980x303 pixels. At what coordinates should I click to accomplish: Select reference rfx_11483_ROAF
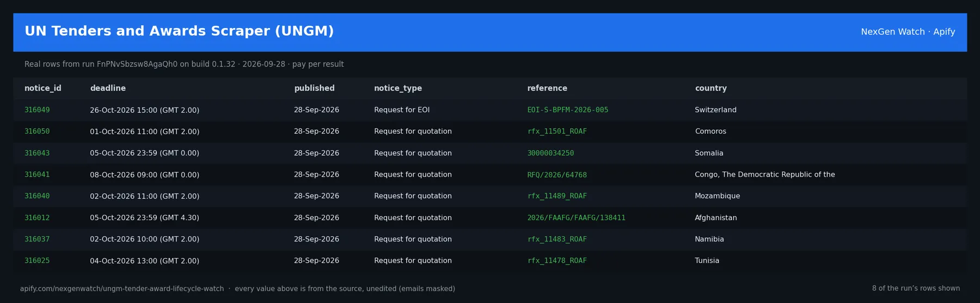pyautogui.click(x=557, y=239)
